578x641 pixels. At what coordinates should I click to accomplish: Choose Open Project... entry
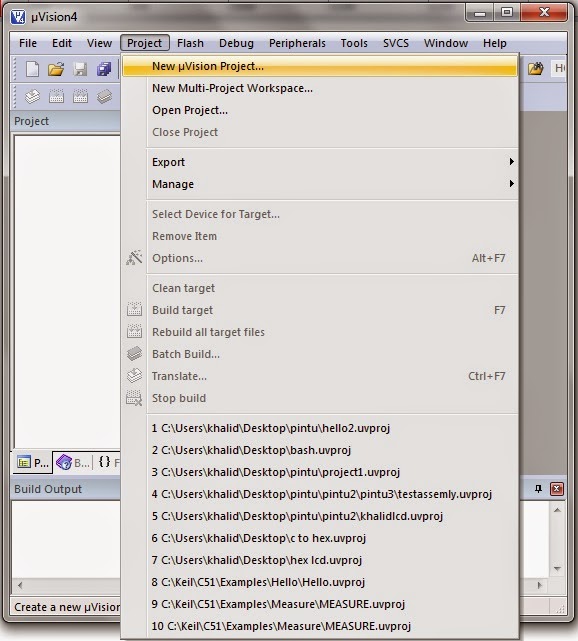click(x=320, y=110)
